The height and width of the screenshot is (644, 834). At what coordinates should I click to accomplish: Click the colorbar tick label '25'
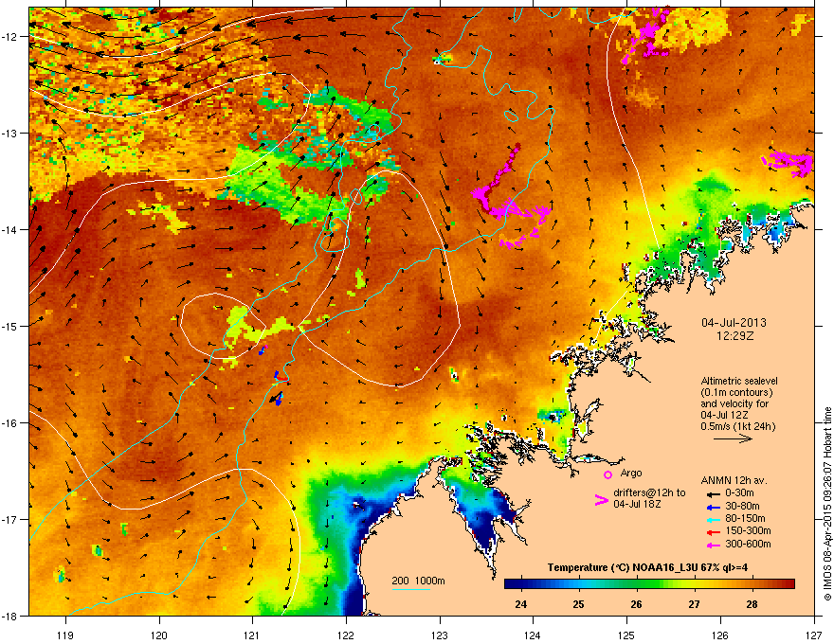coord(579,604)
